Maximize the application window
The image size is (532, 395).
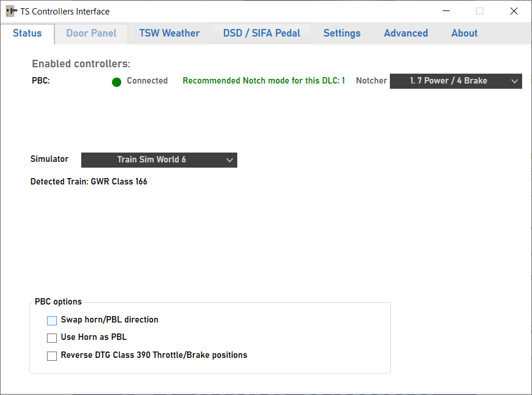pos(480,11)
